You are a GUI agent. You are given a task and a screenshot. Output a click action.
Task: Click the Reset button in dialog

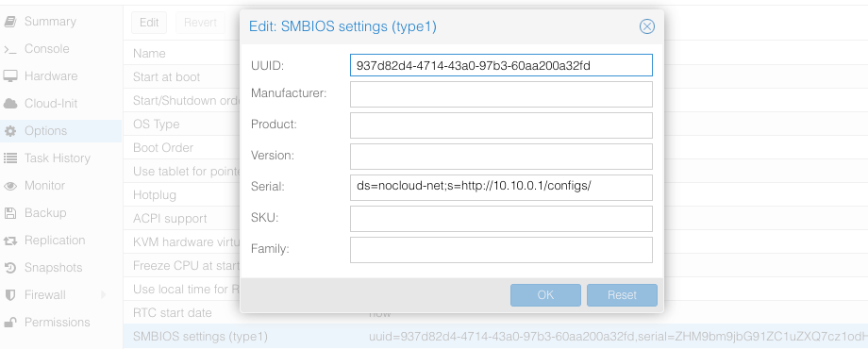coord(622,295)
